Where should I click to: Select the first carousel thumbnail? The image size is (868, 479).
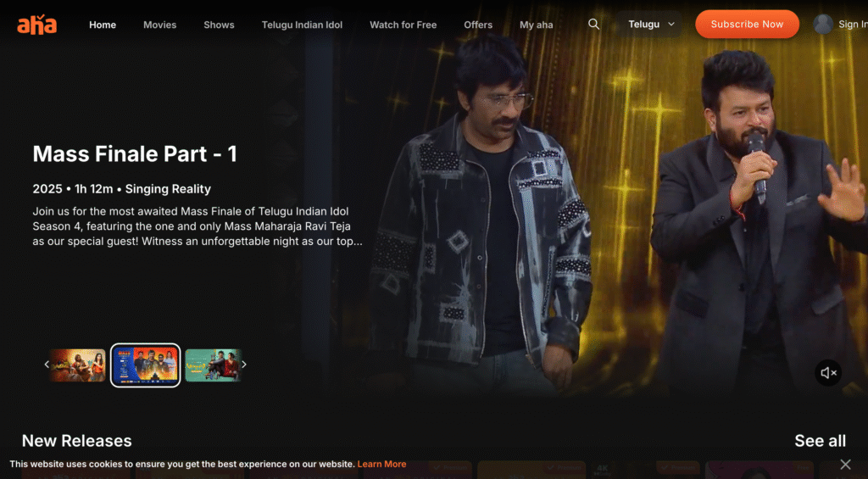pos(77,365)
